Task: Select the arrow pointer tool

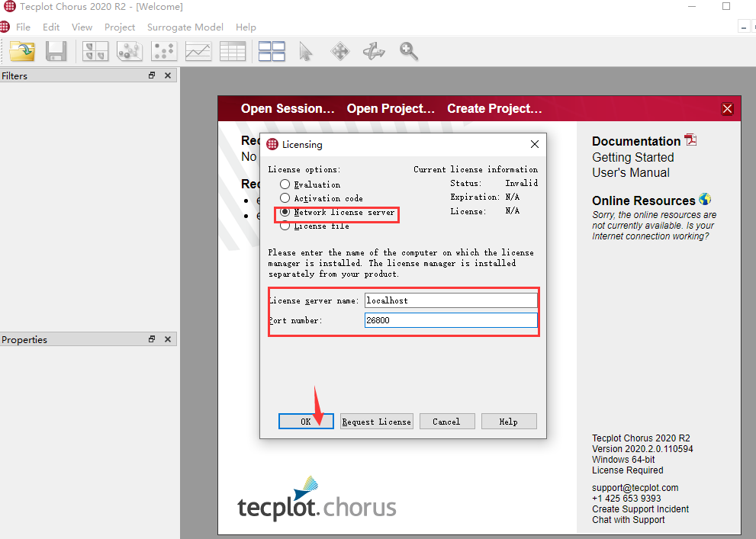Action: coord(306,51)
